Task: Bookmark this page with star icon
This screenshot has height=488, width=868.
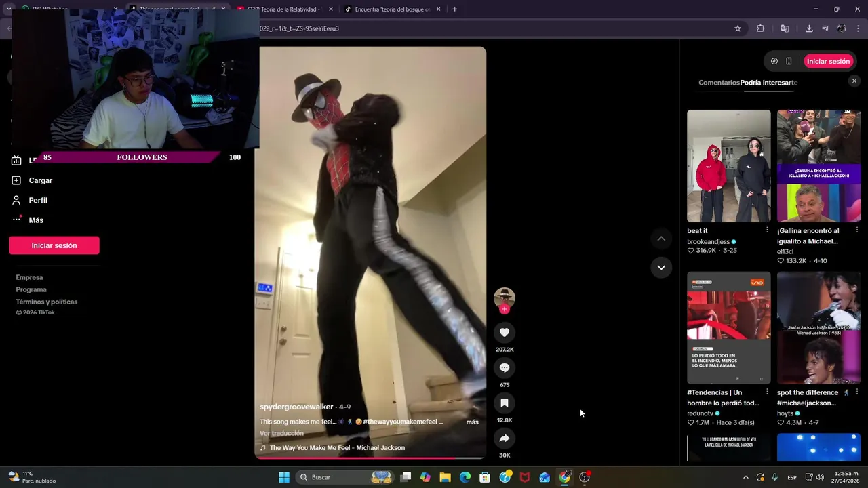Action: [x=738, y=28]
